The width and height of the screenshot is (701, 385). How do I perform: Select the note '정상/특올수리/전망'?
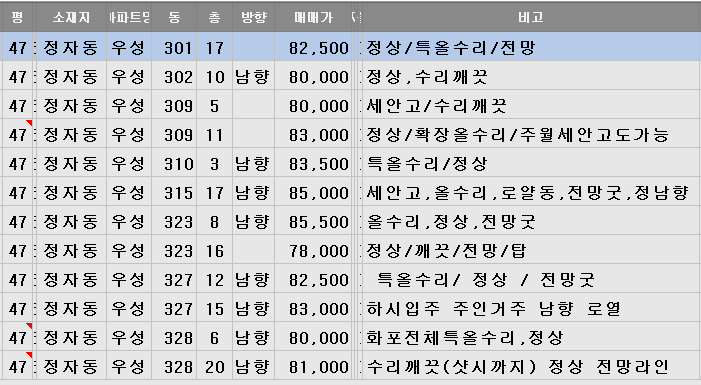451,48
